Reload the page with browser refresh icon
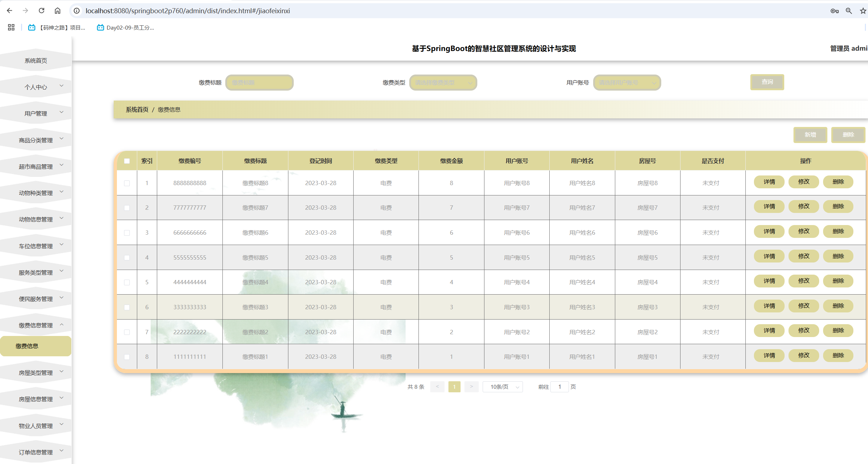Image resolution: width=868 pixels, height=464 pixels. 42,11
